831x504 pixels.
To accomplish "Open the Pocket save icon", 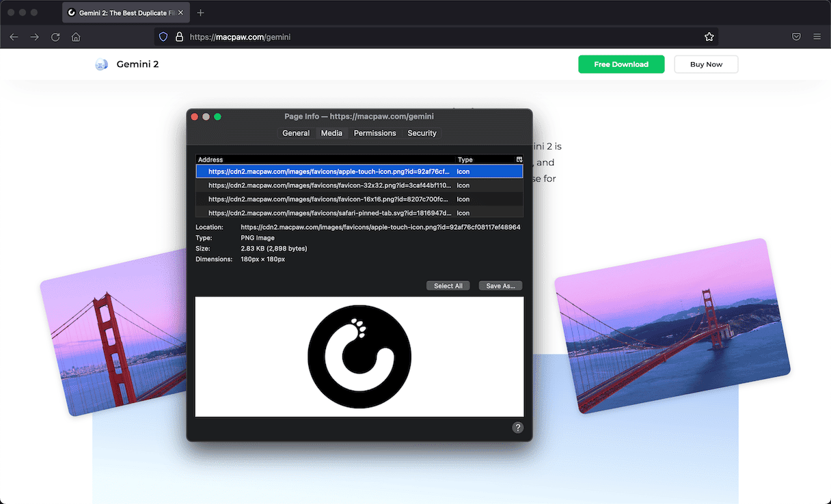I will pyautogui.click(x=796, y=37).
